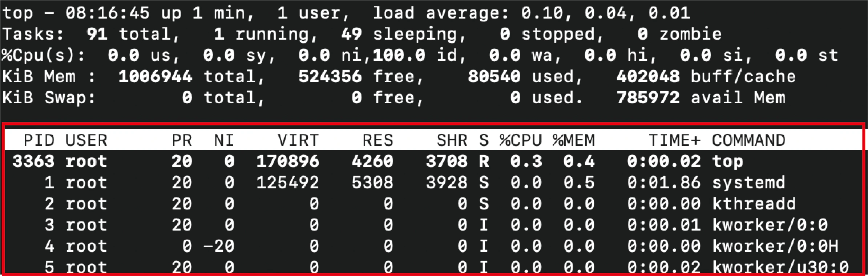Viewport: 868px width, 276px height.
Task: Select the %CPU column header
Action: pos(520,140)
